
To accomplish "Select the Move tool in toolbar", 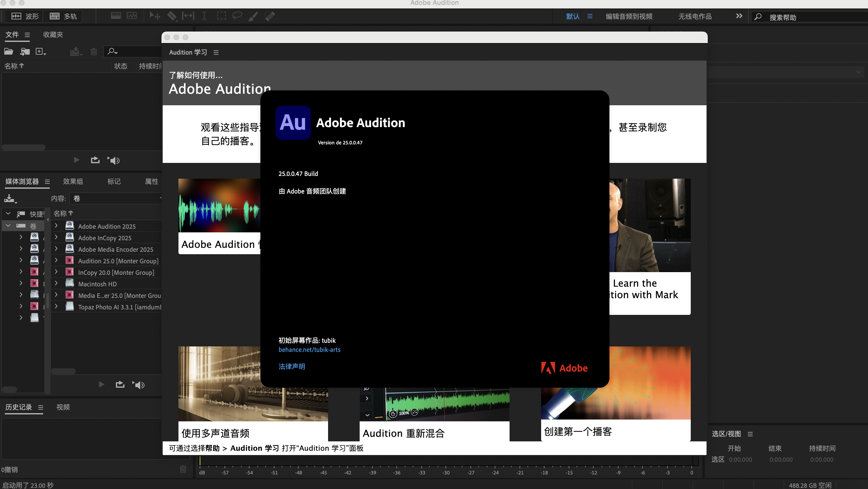I will click(155, 16).
